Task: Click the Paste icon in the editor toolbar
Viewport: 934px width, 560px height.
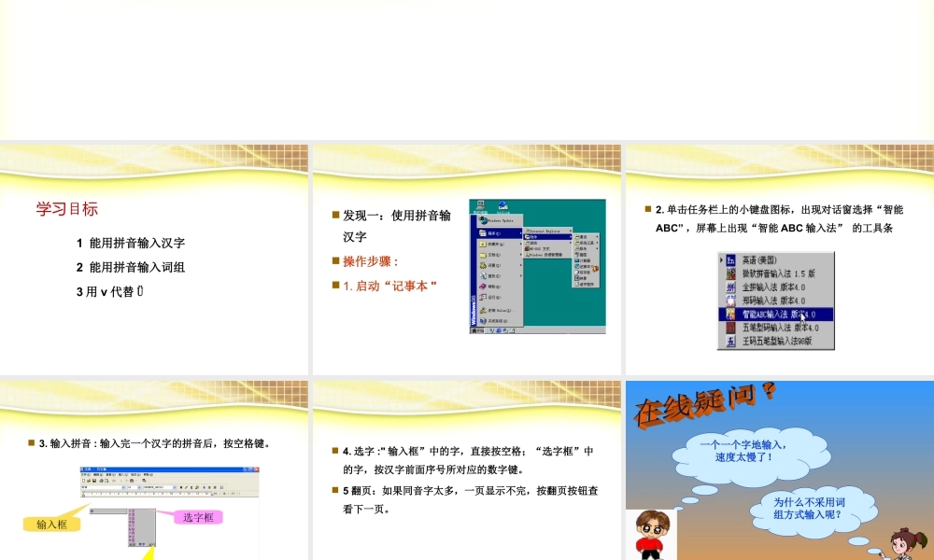Action: coord(132,481)
